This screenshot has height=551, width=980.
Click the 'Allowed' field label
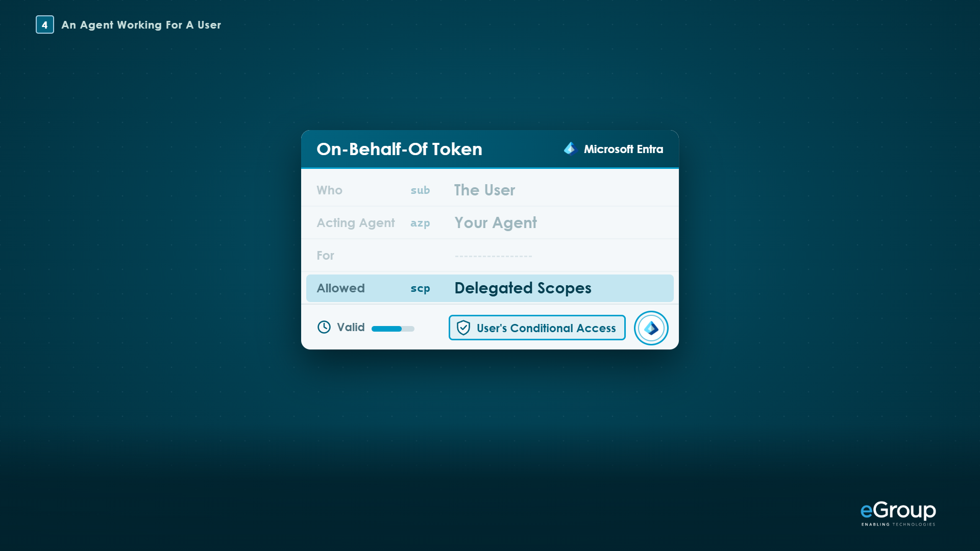[340, 288]
